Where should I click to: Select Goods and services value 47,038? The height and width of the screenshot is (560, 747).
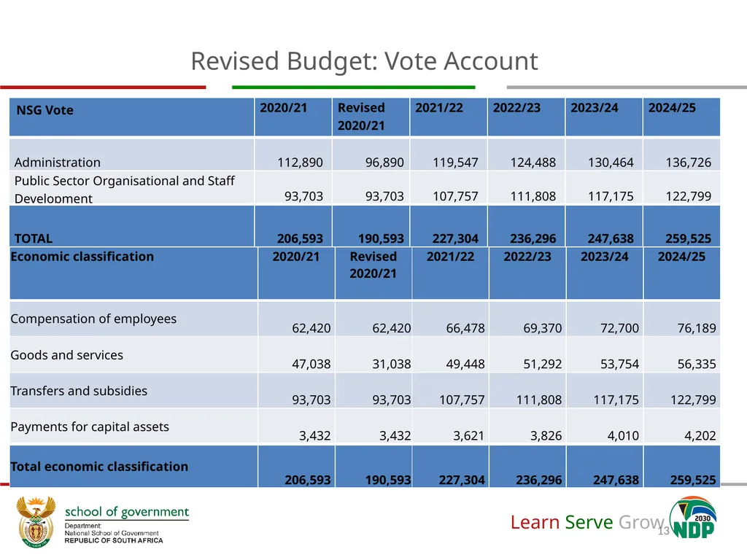(x=311, y=364)
